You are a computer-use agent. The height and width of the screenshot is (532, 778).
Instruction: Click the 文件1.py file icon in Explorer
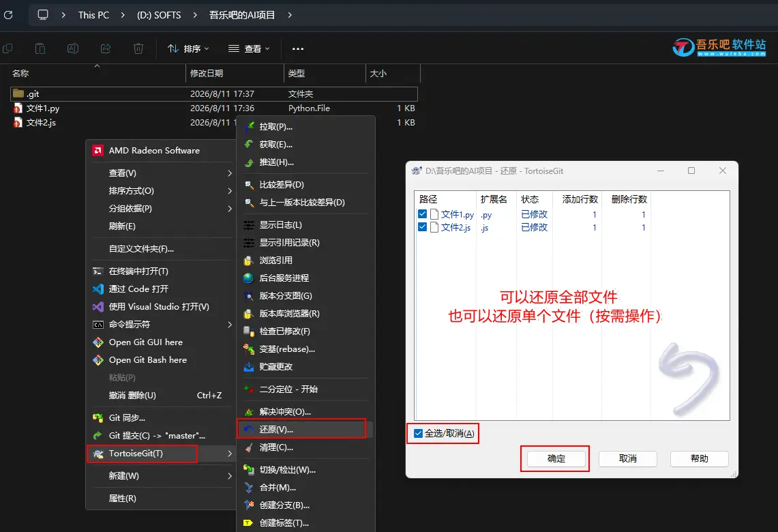tap(18, 108)
